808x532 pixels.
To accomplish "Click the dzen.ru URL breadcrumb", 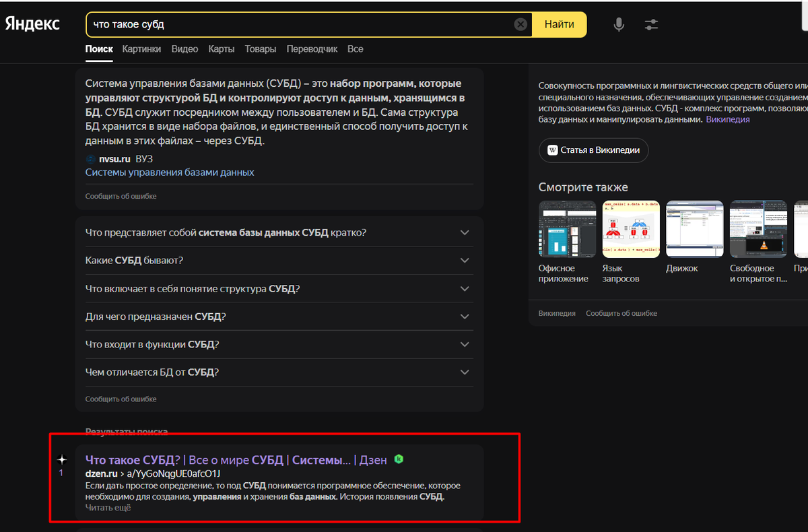I will [153, 473].
